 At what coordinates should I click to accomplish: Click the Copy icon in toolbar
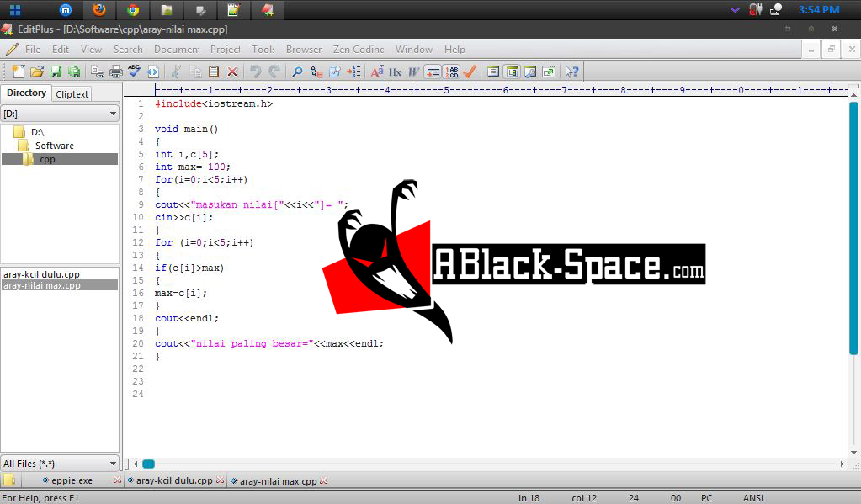coord(195,72)
